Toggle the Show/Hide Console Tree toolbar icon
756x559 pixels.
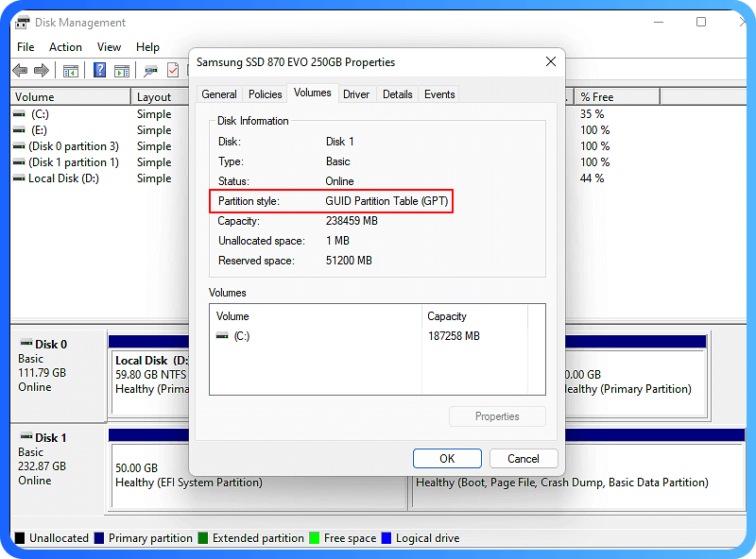coord(70,71)
